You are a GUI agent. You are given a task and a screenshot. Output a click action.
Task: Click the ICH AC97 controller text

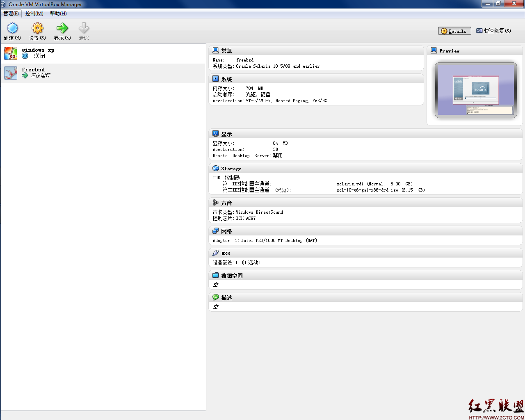(246, 218)
